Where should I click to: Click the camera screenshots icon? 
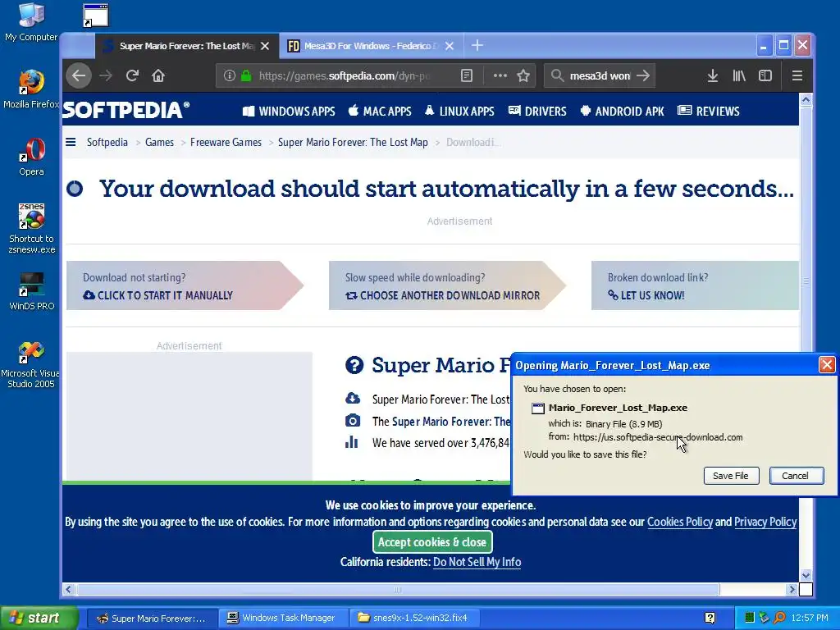tap(353, 421)
